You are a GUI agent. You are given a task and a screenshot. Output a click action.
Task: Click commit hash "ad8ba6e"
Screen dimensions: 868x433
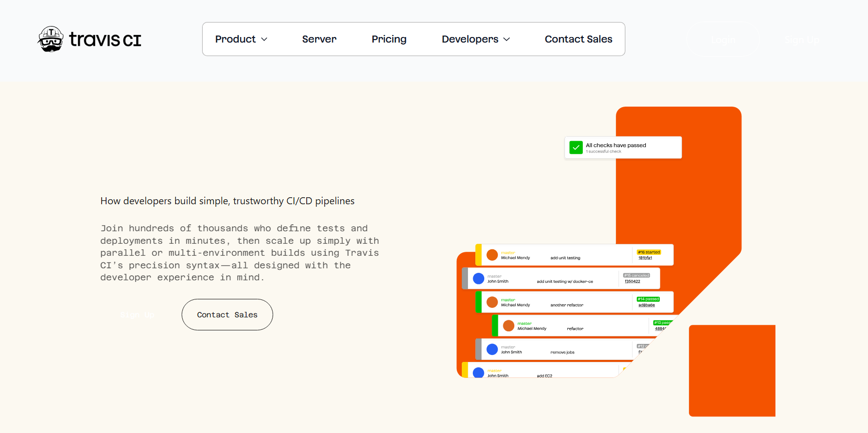point(646,305)
